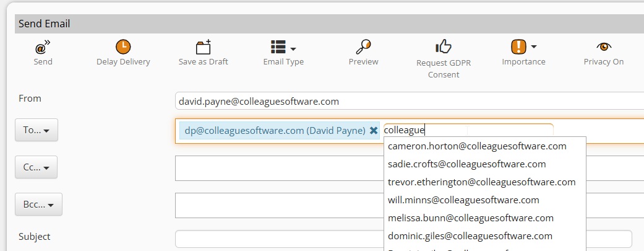Pick trevor.etherington@colleaguesoftware.com from list
644x251 pixels.
point(481,182)
